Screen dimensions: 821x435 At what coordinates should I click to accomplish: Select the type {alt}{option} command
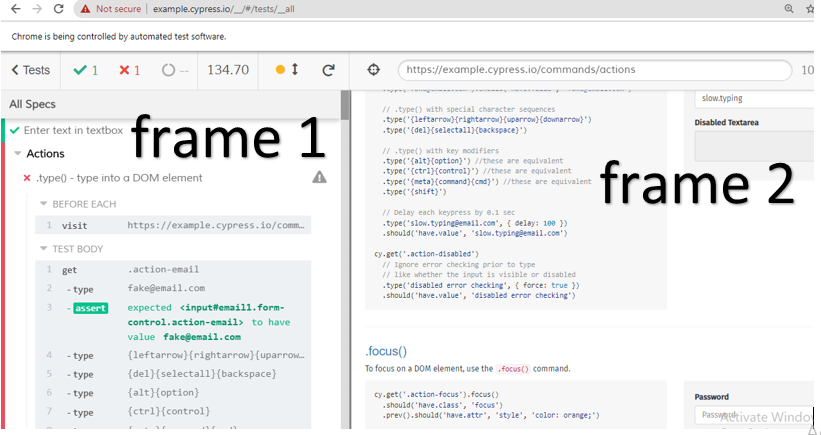pyautogui.click(x=173, y=393)
